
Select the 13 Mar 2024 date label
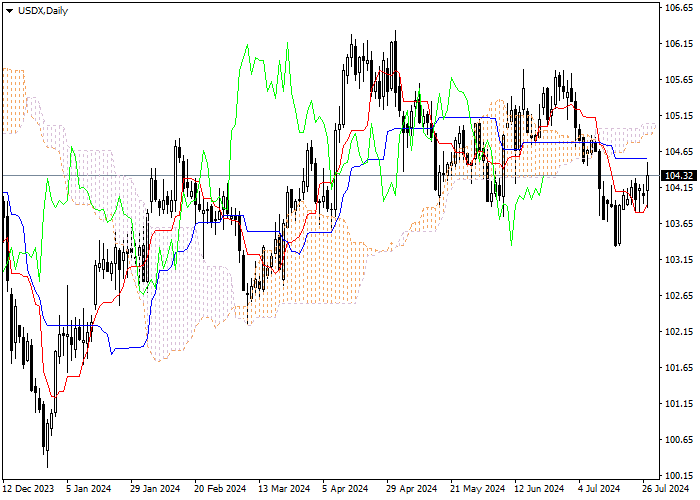[283, 489]
